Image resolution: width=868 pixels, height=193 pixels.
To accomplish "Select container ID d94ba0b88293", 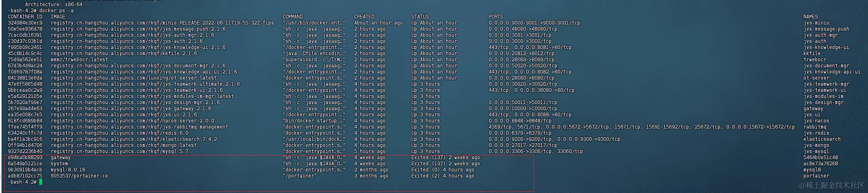I will (x=25, y=158).
